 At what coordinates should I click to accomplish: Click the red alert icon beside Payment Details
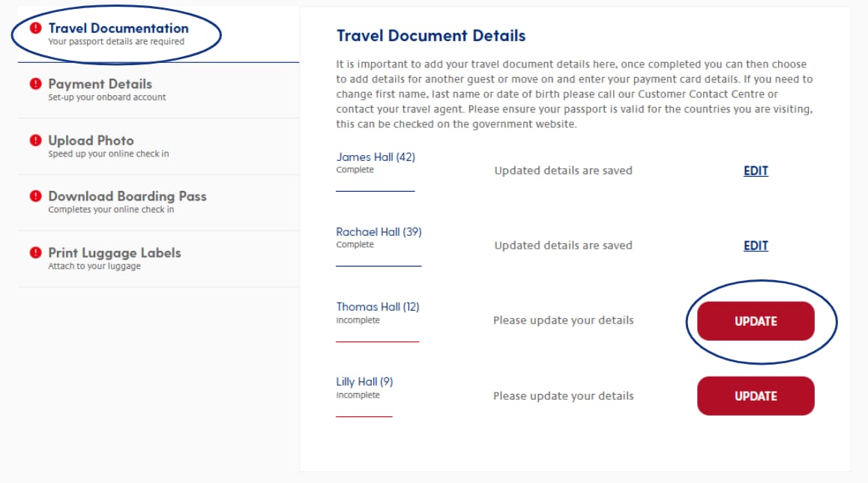(35, 84)
